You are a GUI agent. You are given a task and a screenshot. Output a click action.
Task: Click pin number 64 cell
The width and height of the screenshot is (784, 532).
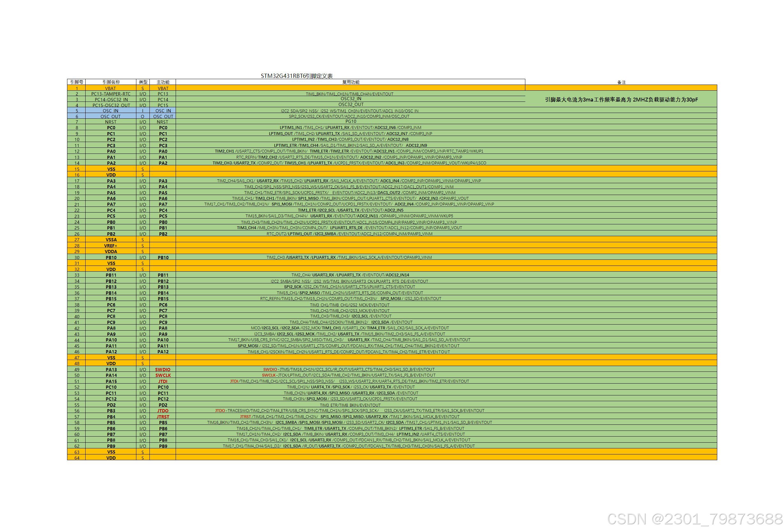coord(77,458)
